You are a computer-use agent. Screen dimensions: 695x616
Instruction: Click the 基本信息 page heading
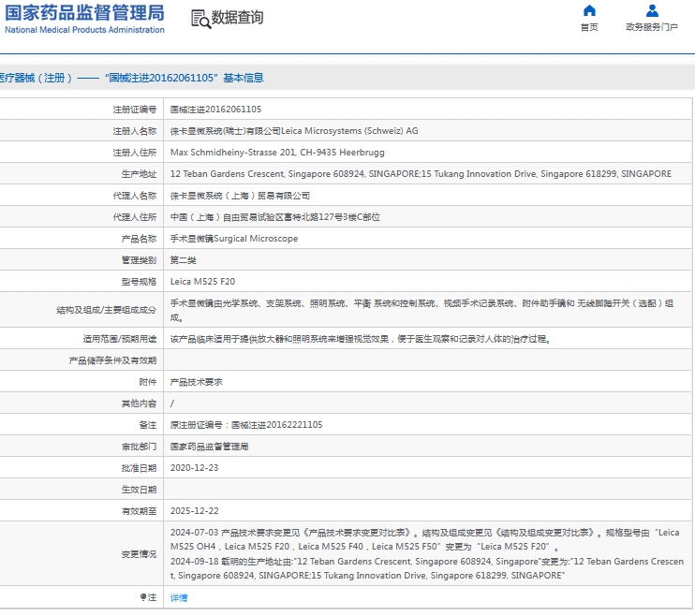(244, 78)
